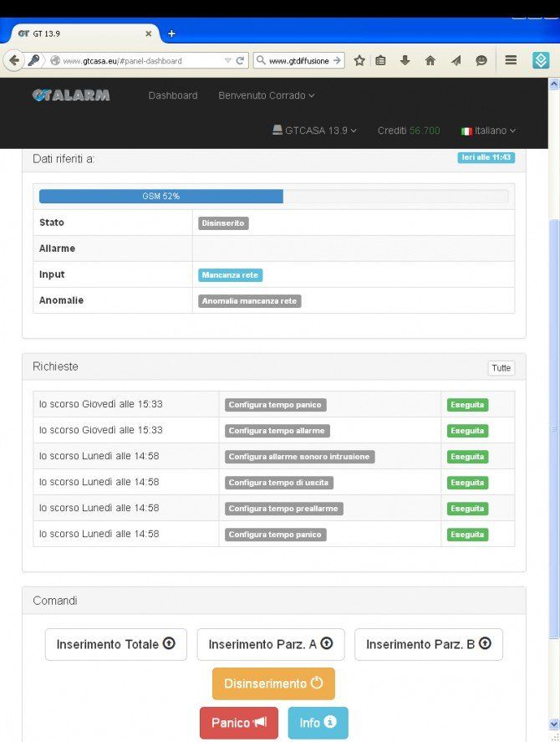
Task: Click the Ieri alle 11:43 timestamp badge
Action: [x=486, y=157]
